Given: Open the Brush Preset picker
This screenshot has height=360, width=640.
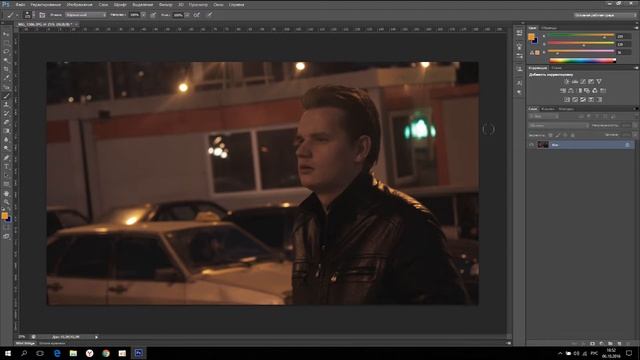Looking at the screenshot, I should (x=27, y=15).
